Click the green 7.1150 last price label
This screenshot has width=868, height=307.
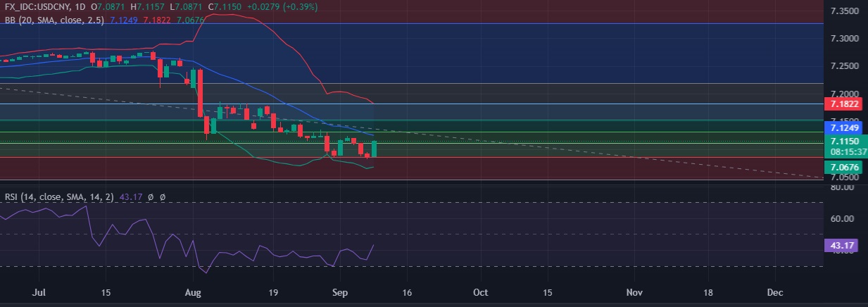(x=845, y=141)
